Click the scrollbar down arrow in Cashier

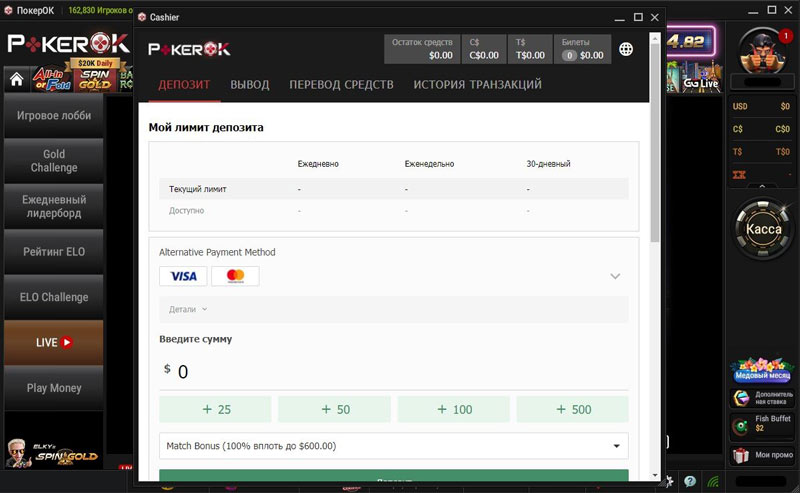[x=655, y=475]
